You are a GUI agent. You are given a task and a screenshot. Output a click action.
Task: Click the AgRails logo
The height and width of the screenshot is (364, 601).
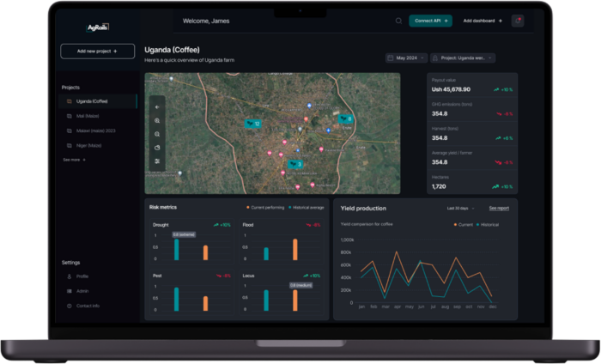tap(97, 27)
